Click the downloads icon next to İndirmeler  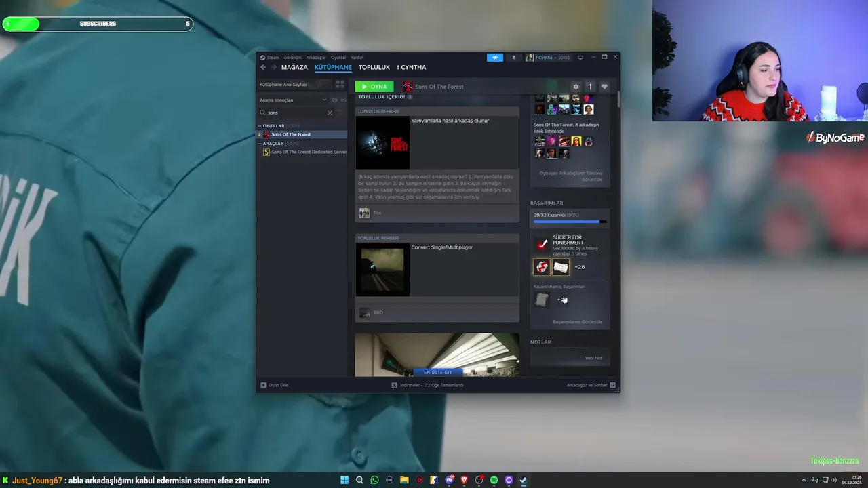(394, 385)
